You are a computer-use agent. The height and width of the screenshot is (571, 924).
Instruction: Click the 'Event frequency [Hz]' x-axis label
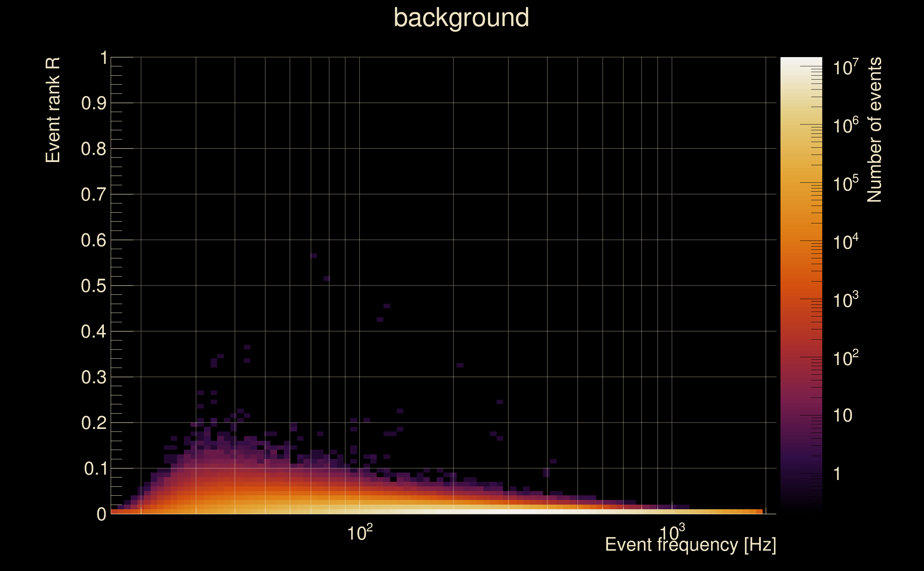[691, 545]
